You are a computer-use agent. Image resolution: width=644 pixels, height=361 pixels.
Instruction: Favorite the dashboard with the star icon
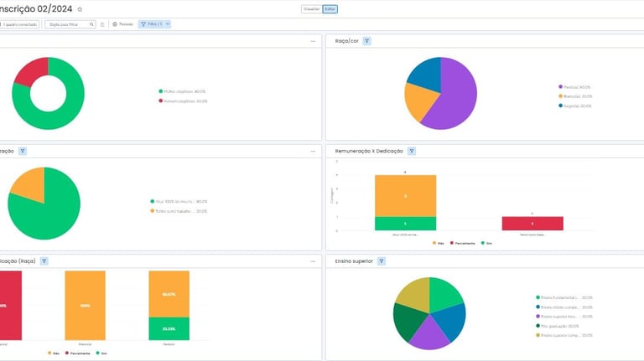(x=80, y=9)
